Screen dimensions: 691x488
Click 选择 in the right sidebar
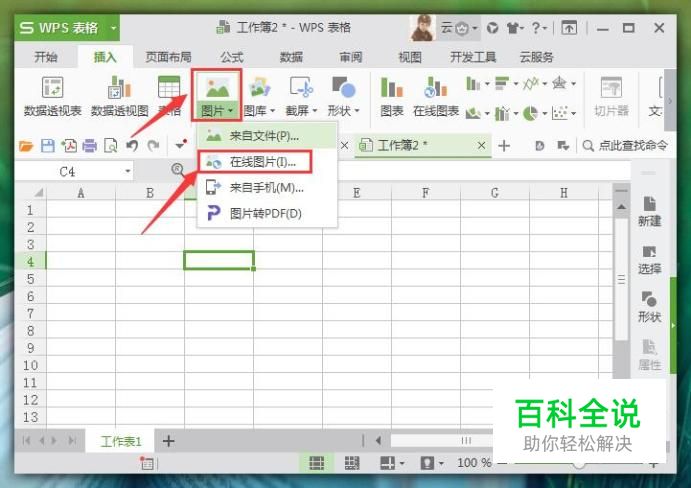650,260
